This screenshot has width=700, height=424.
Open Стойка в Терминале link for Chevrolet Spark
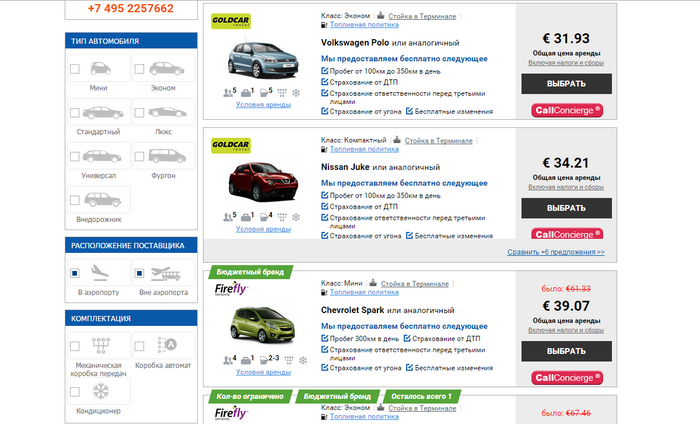pos(415,283)
